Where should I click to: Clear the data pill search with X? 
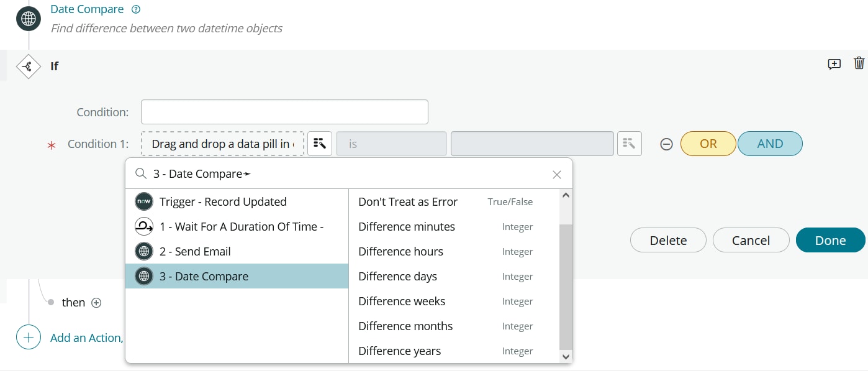(557, 175)
